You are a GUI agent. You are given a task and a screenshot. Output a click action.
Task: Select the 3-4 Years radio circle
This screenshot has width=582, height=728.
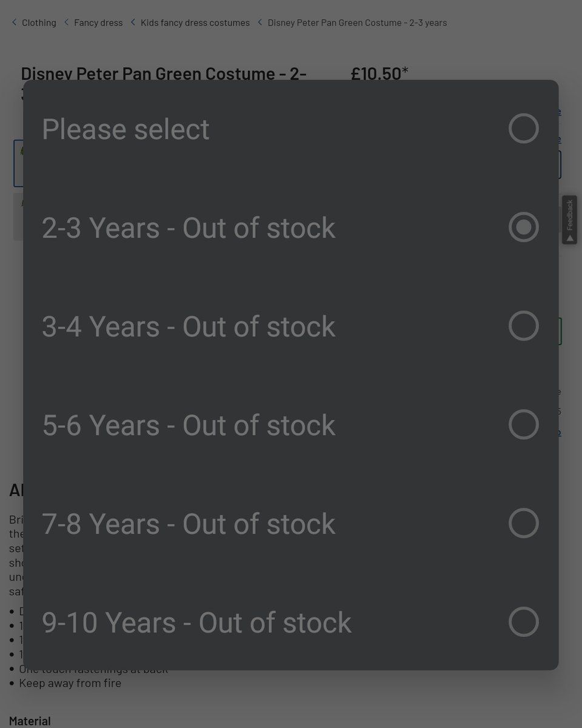tap(524, 326)
